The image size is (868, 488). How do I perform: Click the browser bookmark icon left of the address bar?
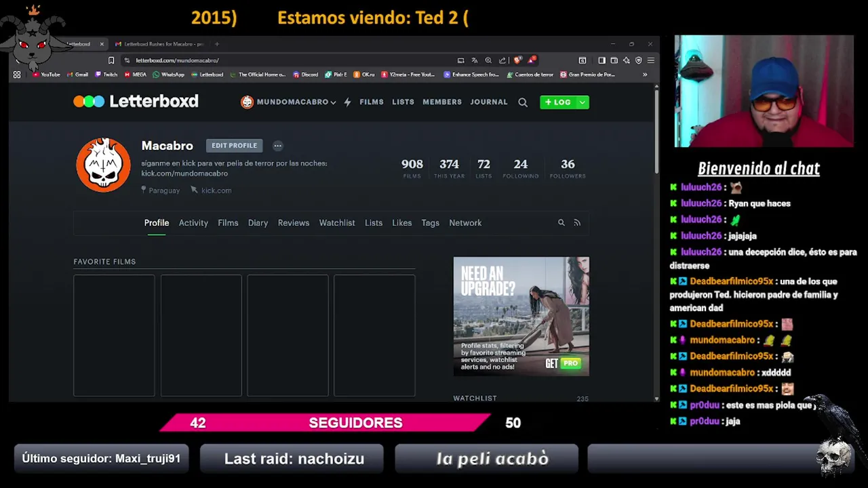pyautogui.click(x=111, y=60)
